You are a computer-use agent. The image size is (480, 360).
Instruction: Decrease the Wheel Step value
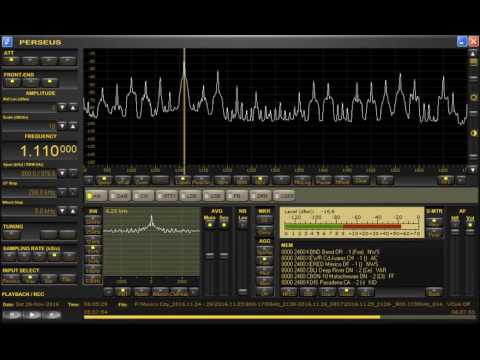(62, 211)
